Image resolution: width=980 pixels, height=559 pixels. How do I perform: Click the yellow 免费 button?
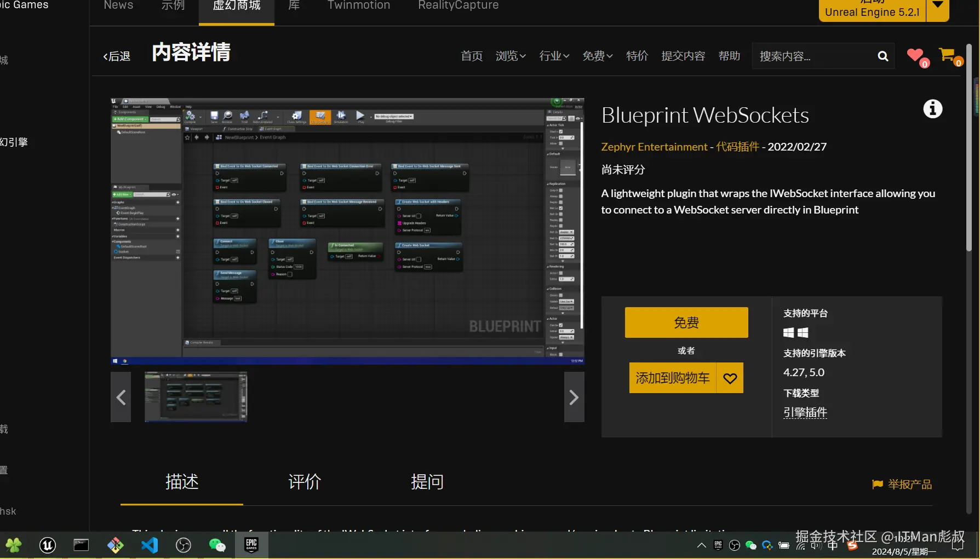[x=686, y=322]
